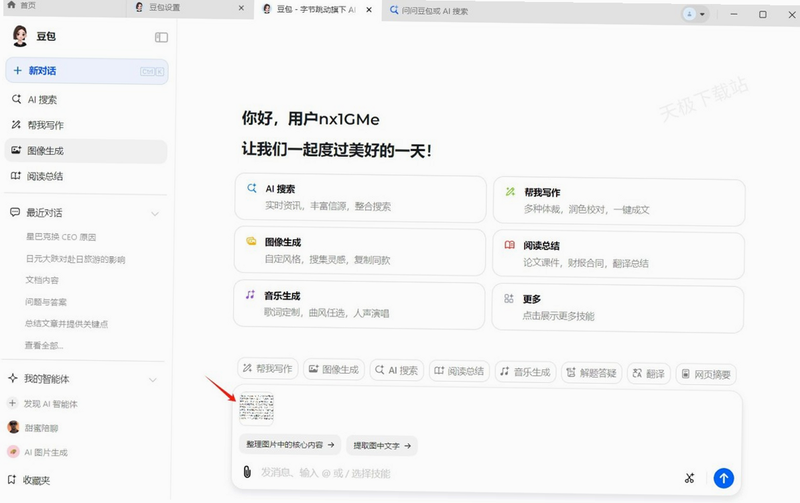
Task: Select the 帮我写作 skill chip
Action: click(x=268, y=369)
